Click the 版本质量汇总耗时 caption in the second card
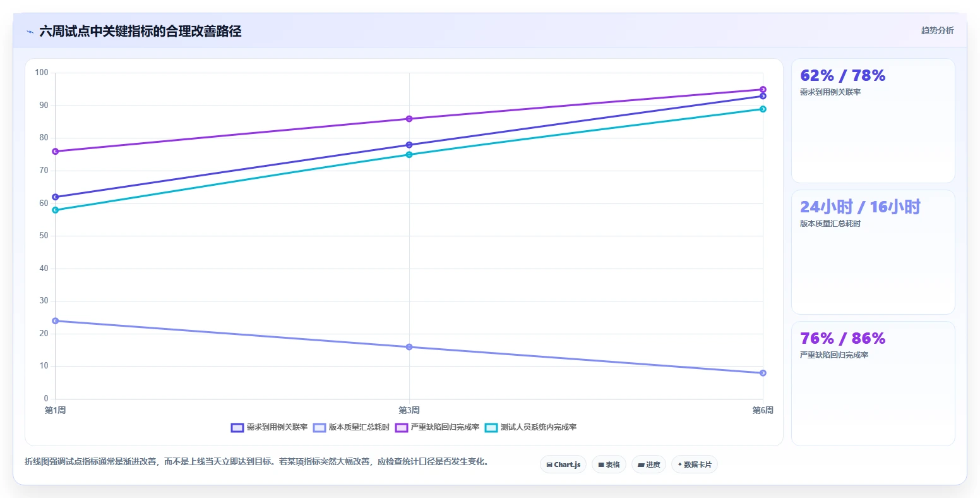Screen dimensions: 980x498 830,224
